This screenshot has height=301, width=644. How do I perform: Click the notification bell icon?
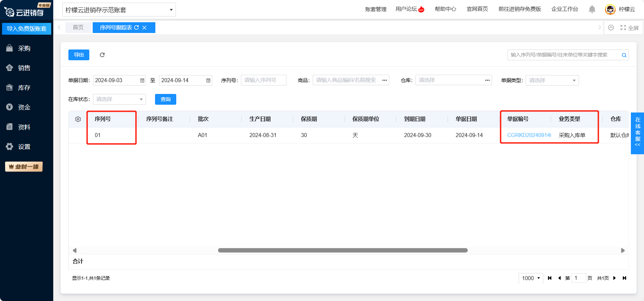[592, 9]
